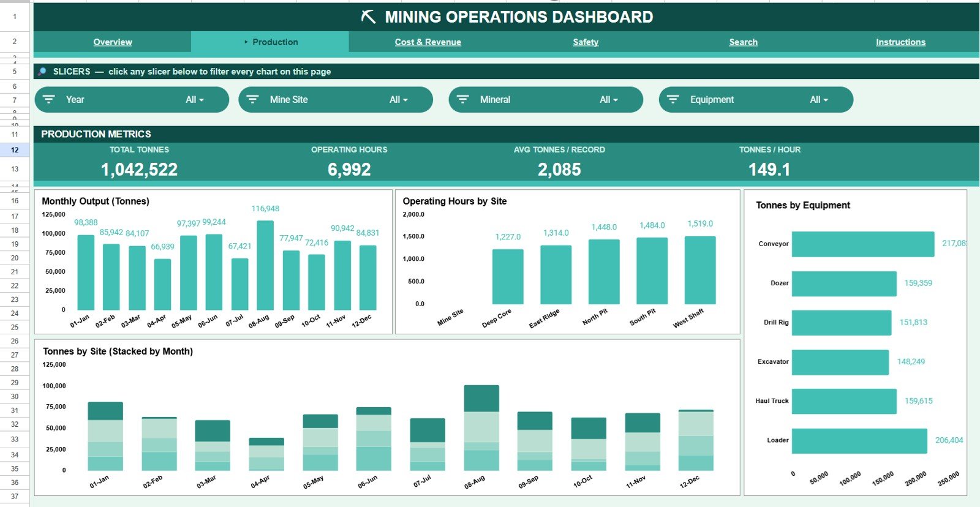Click the North Pit bar in Operating Hours chart
Viewport: 980px width, 507px height.
tap(604, 272)
